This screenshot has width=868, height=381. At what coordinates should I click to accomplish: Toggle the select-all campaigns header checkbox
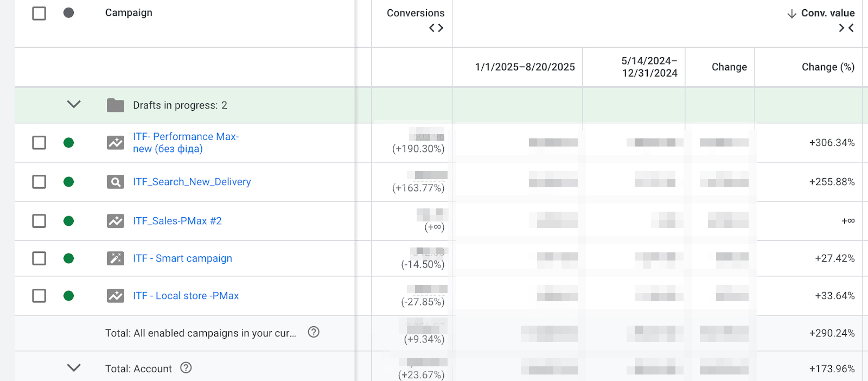coord(39,13)
